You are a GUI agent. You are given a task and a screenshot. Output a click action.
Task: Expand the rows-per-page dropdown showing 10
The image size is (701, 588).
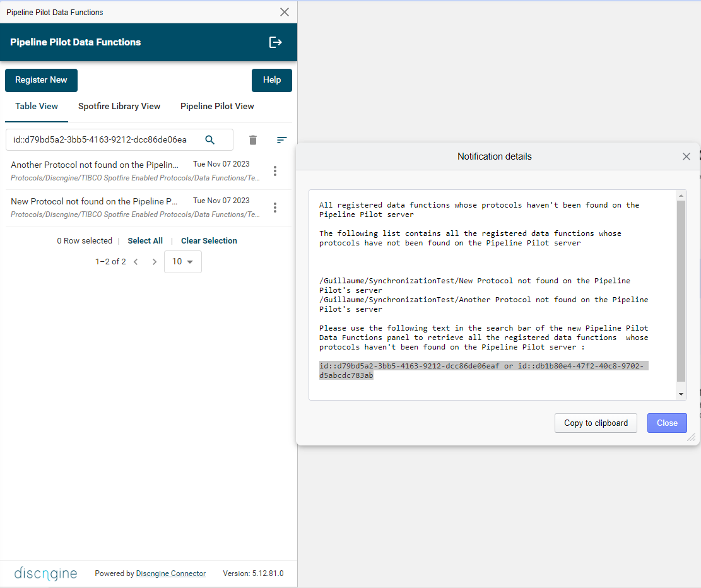183,262
